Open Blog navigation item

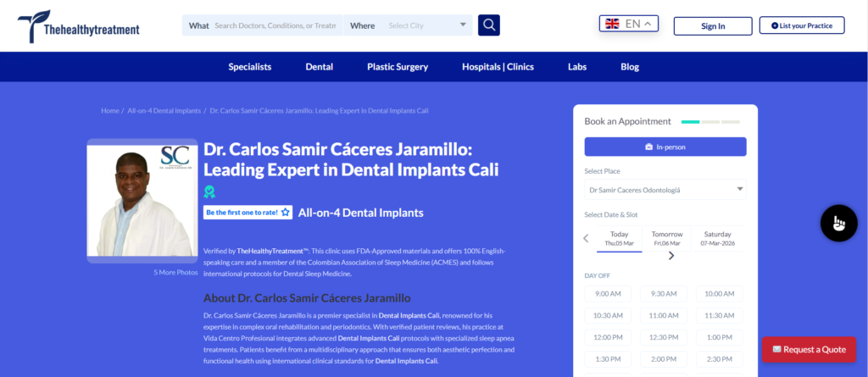[x=630, y=67]
